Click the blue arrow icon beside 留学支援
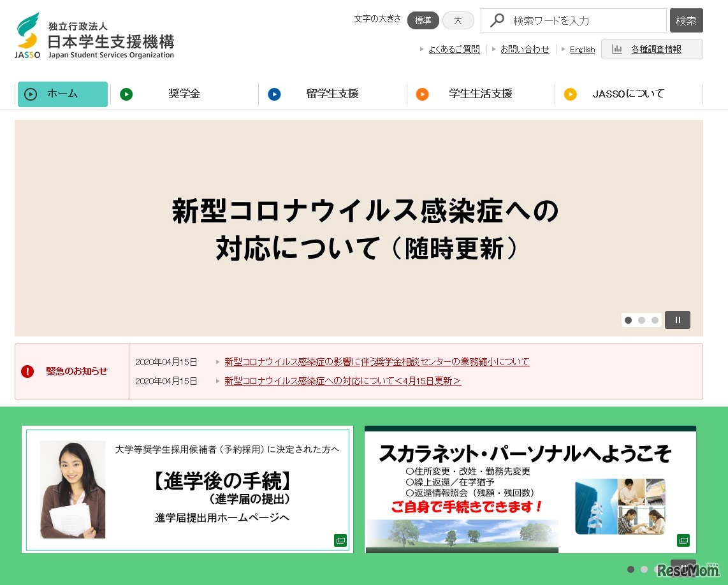The width and height of the screenshot is (728, 585). click(274, 94)
